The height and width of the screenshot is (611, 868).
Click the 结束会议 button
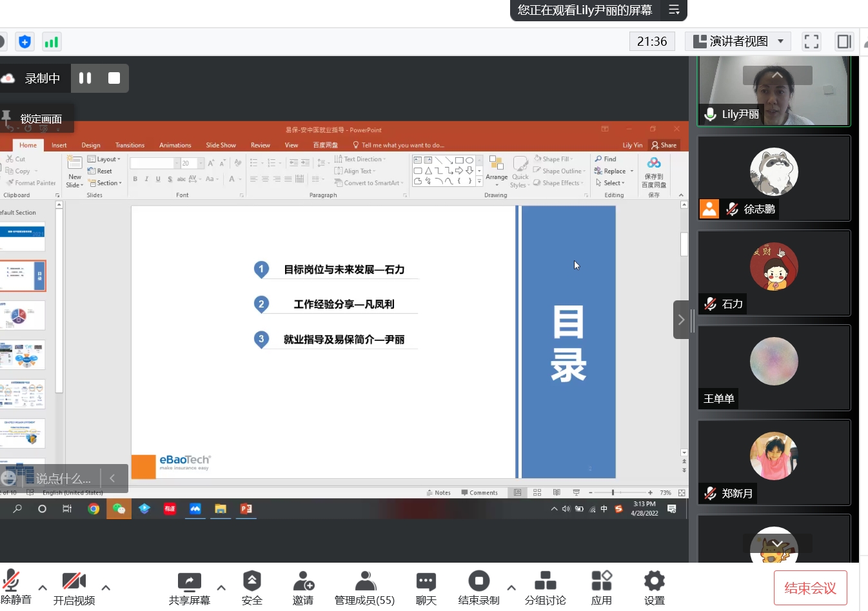[x=810, y=588]
